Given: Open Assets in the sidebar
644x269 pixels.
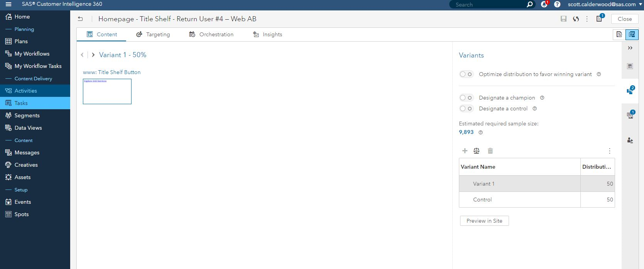Looking at the screenshot, I should [35, 177].
